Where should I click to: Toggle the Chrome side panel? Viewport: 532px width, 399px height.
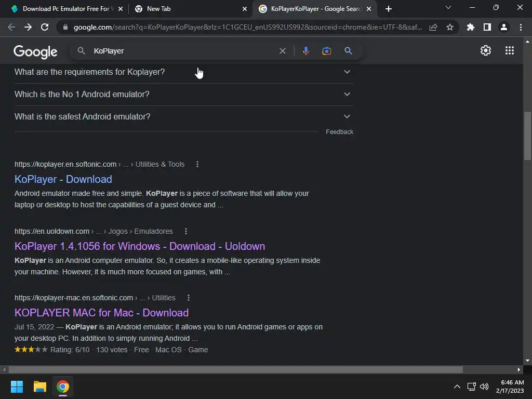pyautogui.click(x=487, y=27)
